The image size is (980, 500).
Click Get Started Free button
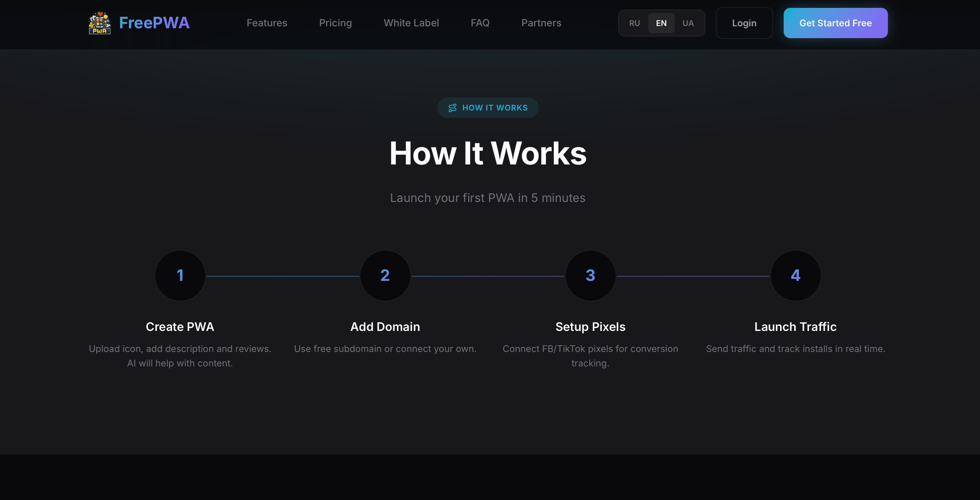pyautogui.click(x=835, y=23)
